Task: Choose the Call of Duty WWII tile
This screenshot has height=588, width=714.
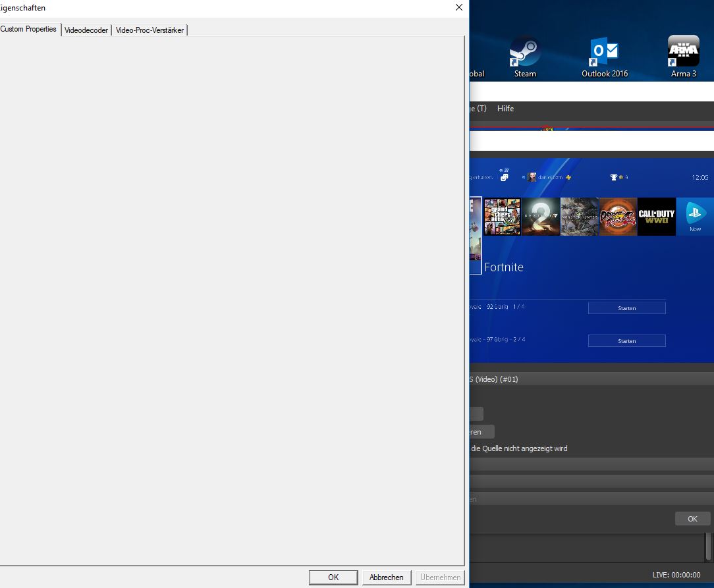Action: coord(657,217)
